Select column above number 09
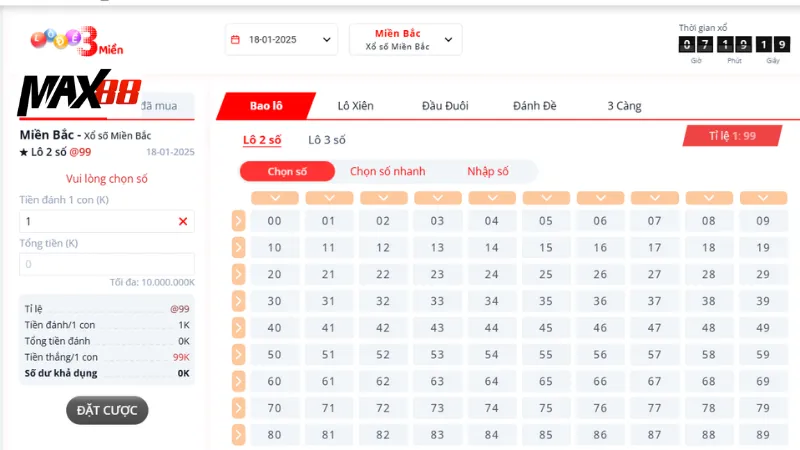 763,198
